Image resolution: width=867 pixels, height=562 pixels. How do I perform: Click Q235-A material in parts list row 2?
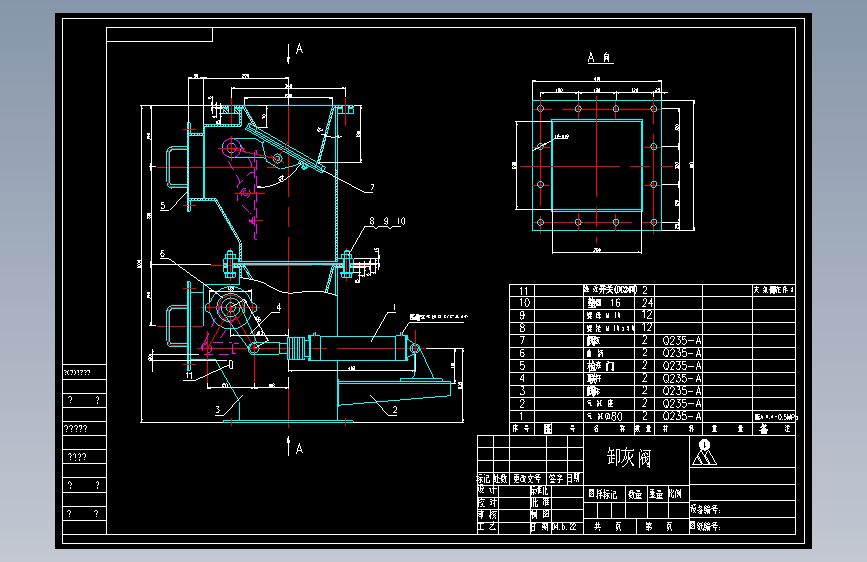coord(681,404)
